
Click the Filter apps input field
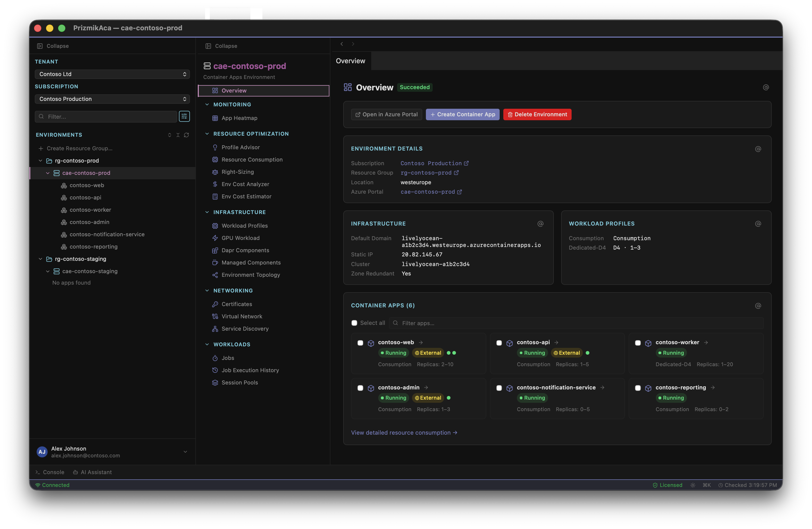[576, 323]
